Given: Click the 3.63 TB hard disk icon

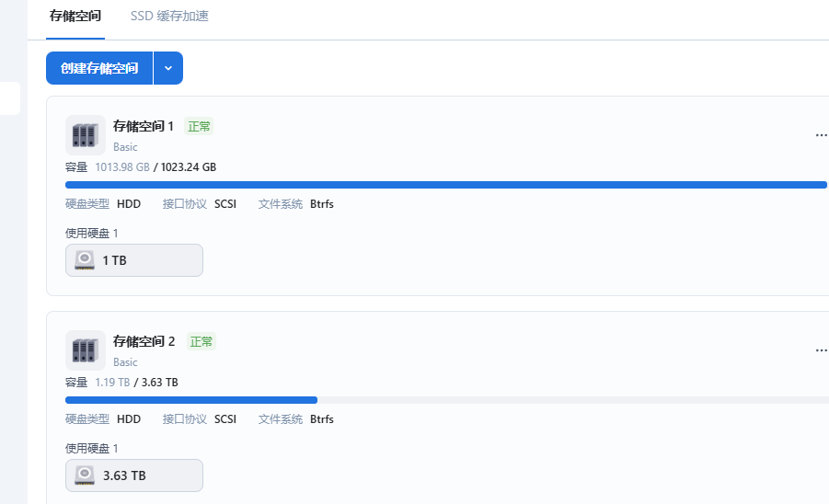Looking at the screenshot, I should pyautogui.click(x=85, y=475).
